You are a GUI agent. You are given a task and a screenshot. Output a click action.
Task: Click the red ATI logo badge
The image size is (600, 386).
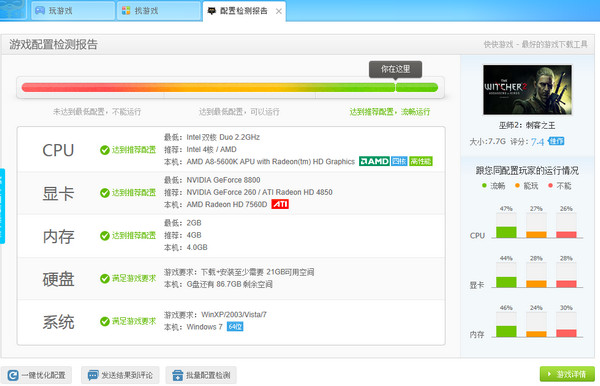(x=280, y=204)
